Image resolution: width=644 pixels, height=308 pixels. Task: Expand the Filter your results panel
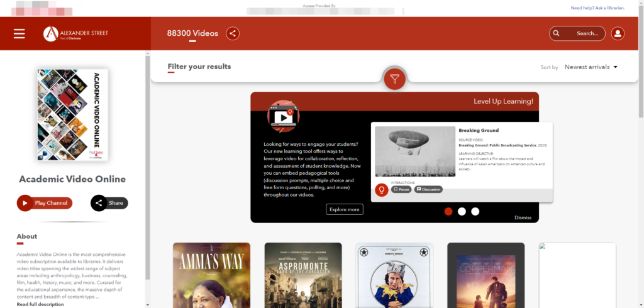tap(199, 67)
